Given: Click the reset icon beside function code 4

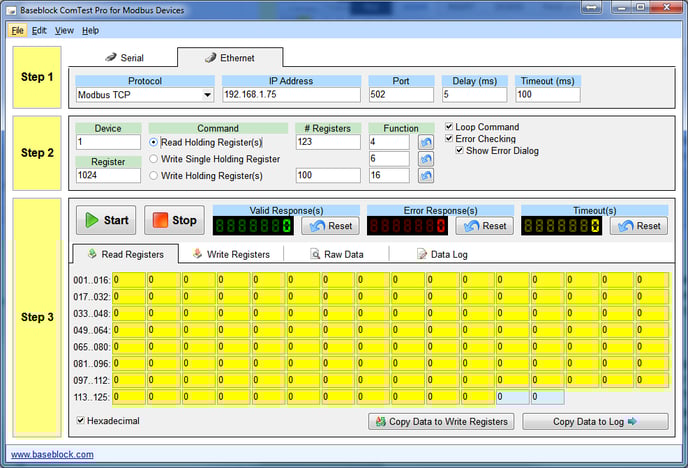Looking at the screenshot, I should pos(426,143).
